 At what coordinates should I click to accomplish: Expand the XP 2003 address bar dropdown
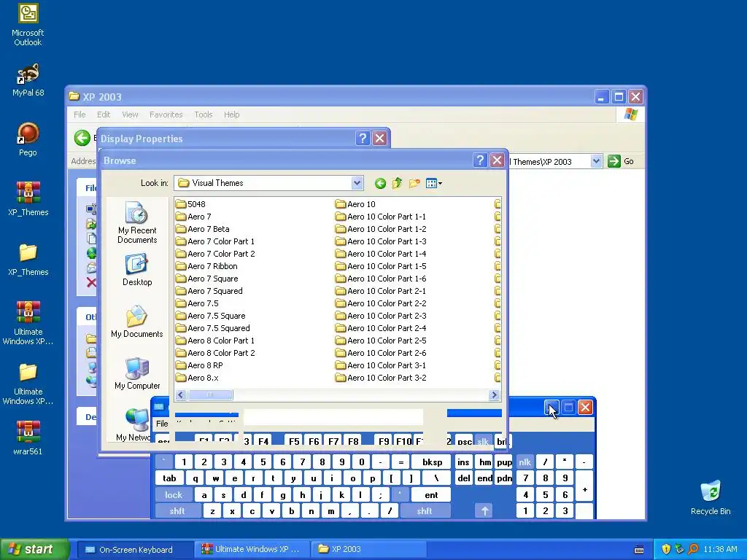(596, 161)
